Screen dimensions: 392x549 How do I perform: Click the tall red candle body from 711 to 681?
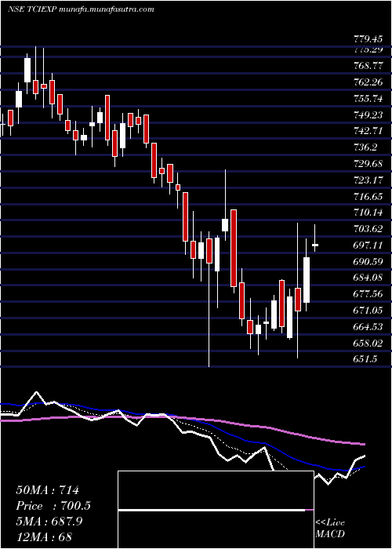coord(234,249)
